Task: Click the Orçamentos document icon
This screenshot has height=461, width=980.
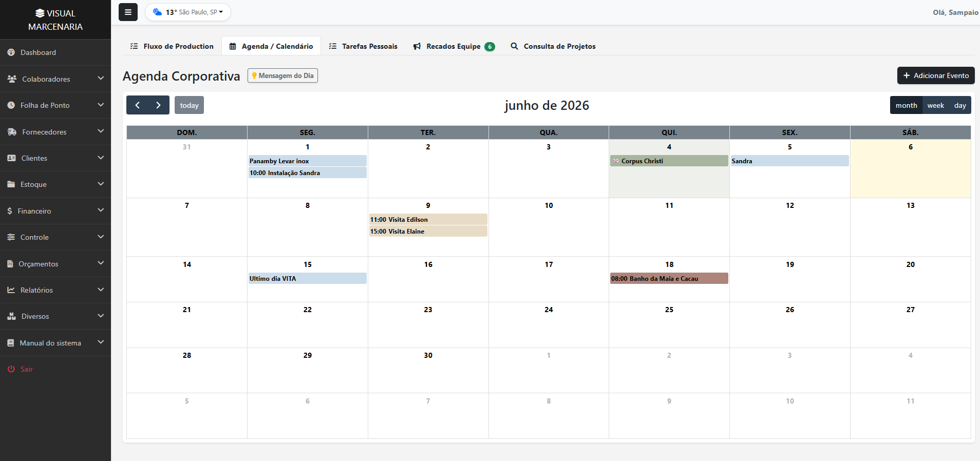Action: point(10,264)
